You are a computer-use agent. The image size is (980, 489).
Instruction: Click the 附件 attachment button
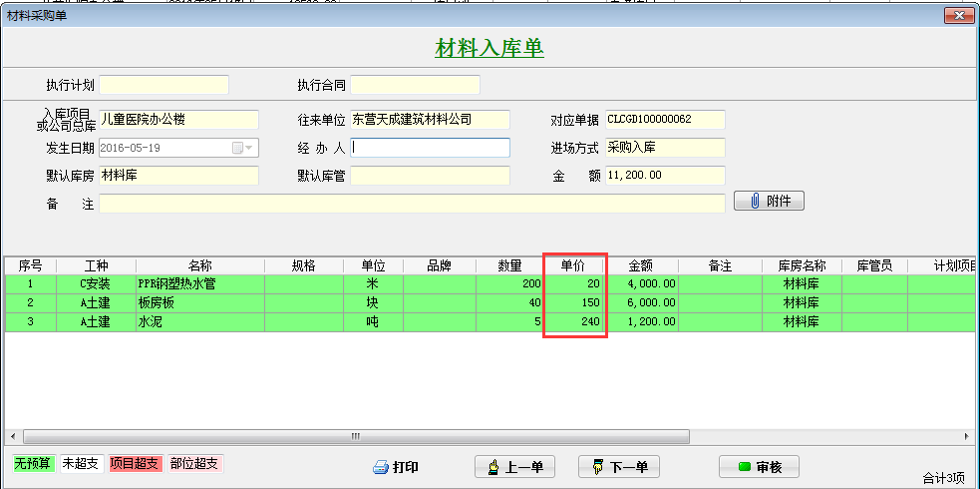tap(769, 202)
